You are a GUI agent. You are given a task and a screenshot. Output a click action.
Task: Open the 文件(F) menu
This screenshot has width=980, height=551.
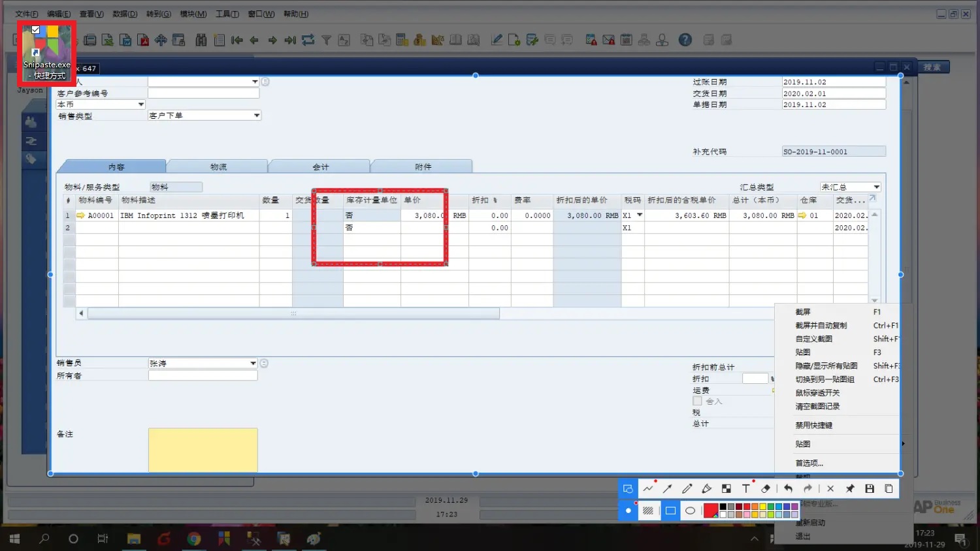[27, 14]
